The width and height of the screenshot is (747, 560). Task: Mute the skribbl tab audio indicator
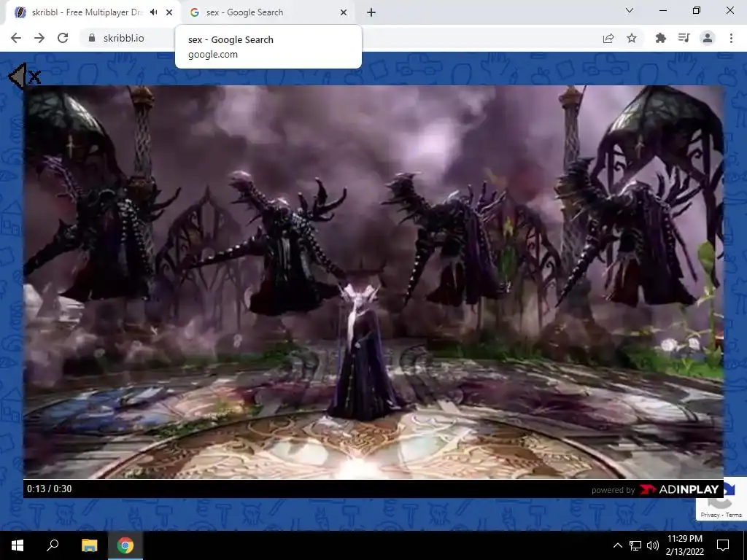(153, 12)
